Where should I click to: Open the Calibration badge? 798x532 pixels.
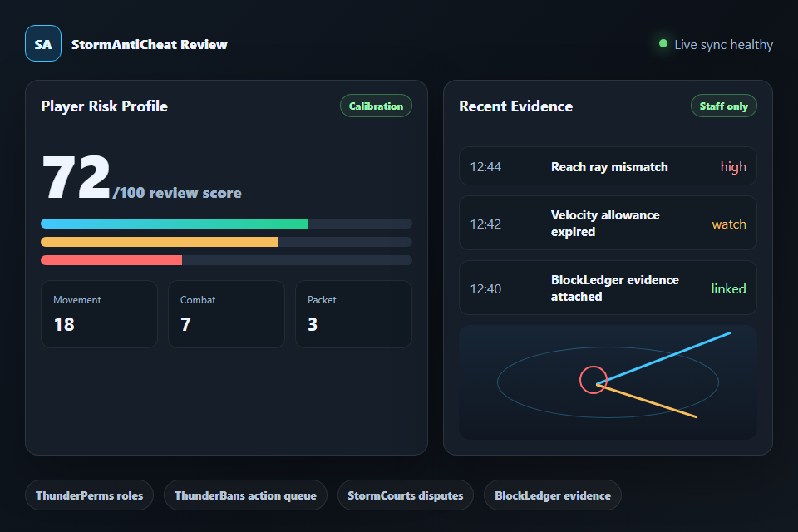(376, 106)
